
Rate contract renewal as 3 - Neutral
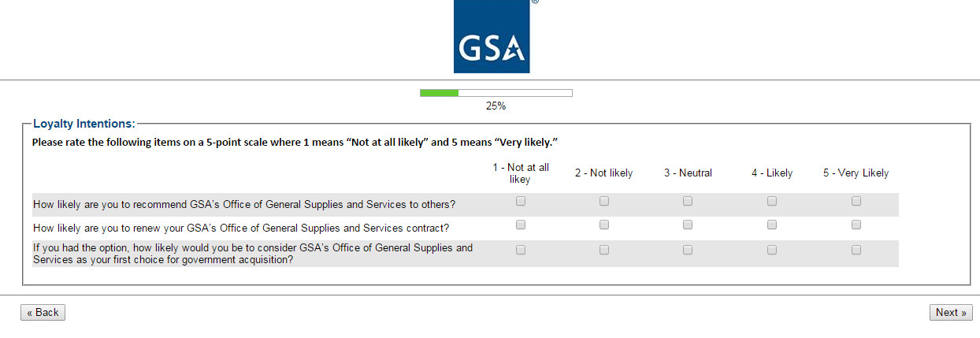[688, 225]
